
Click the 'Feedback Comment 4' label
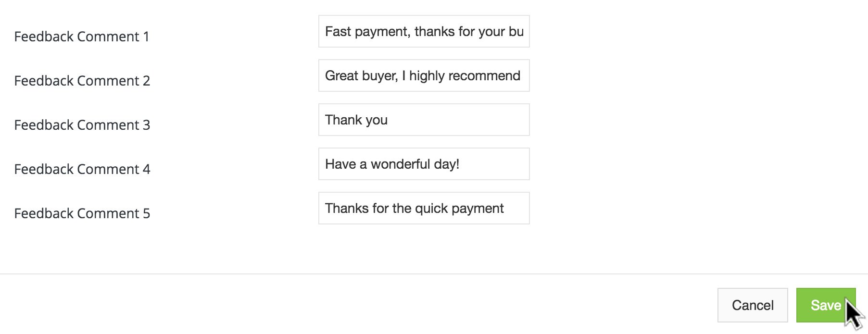click(82, 169)
